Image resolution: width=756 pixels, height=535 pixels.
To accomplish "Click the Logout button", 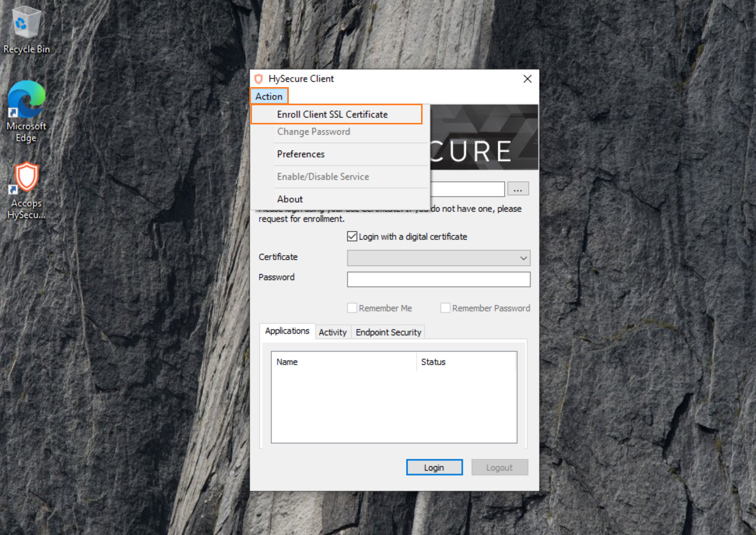I will tap(500, 468).
